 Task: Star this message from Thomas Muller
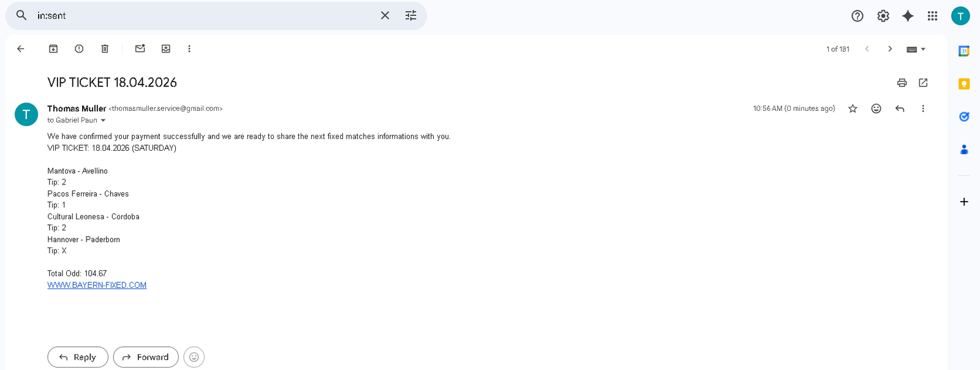[x=853, y=108]
